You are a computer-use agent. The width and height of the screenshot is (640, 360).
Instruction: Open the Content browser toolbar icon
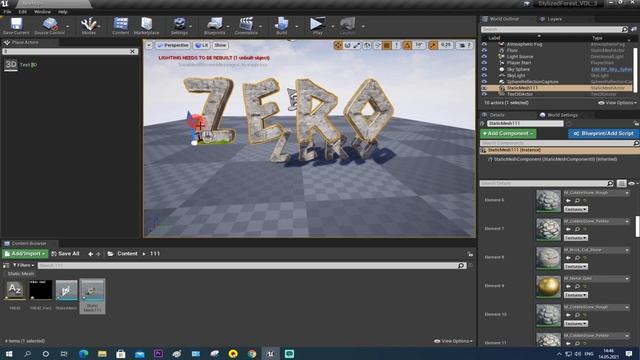(x=120, y=26)
